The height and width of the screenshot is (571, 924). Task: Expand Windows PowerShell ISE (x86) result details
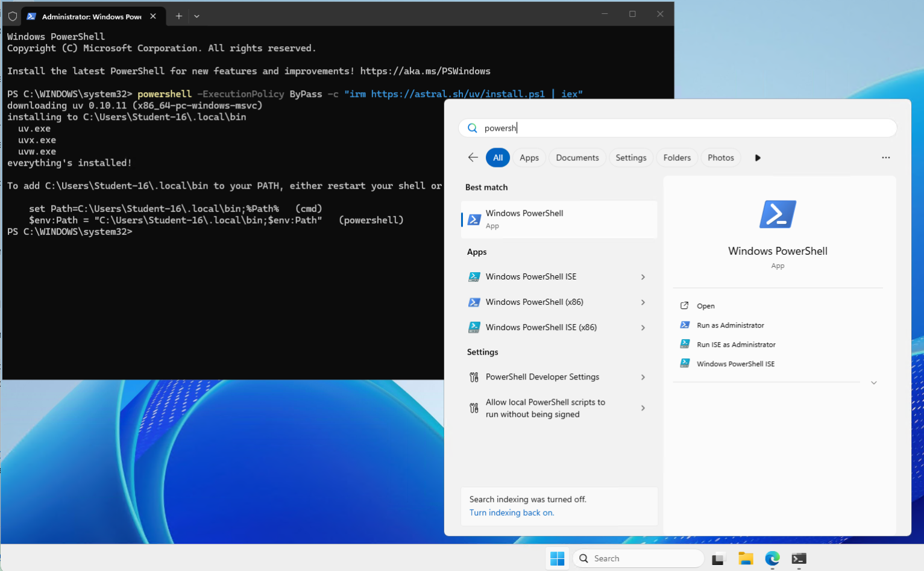pyautogui.click(x=643, y=328)
